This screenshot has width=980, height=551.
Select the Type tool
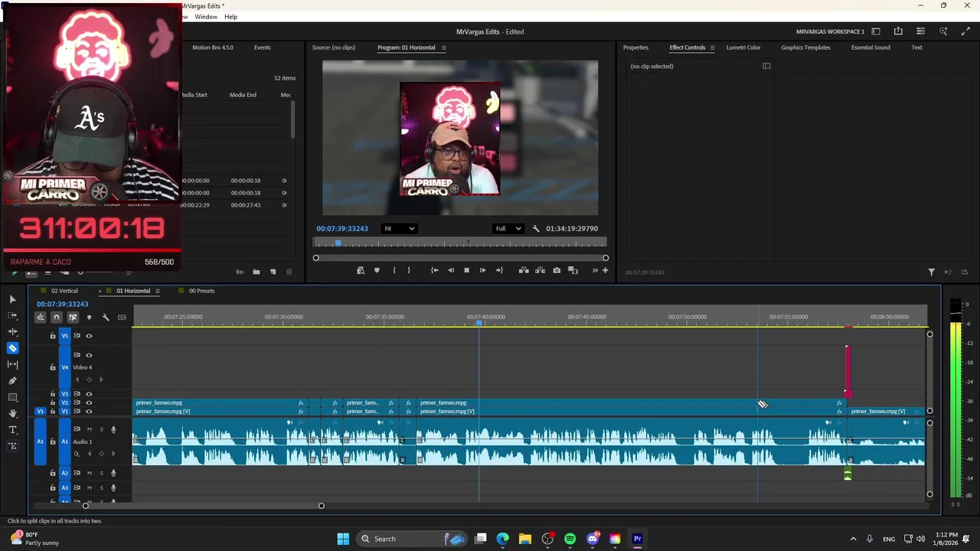tap(12, 430)
